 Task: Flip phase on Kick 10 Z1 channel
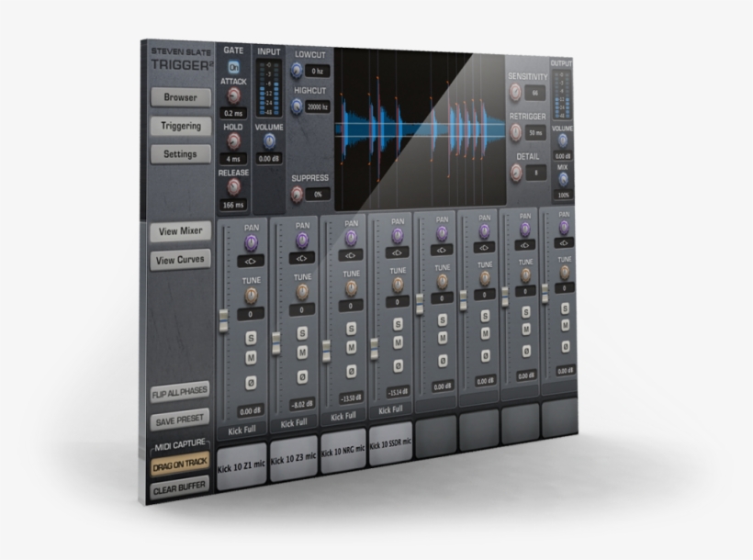(x=251, y=383)
